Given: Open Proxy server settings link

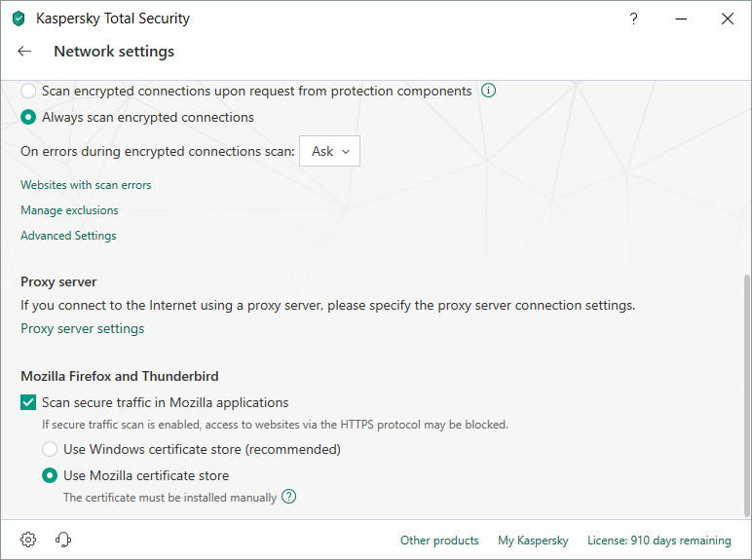Looking at the screenshot, I should coord(82,329).
